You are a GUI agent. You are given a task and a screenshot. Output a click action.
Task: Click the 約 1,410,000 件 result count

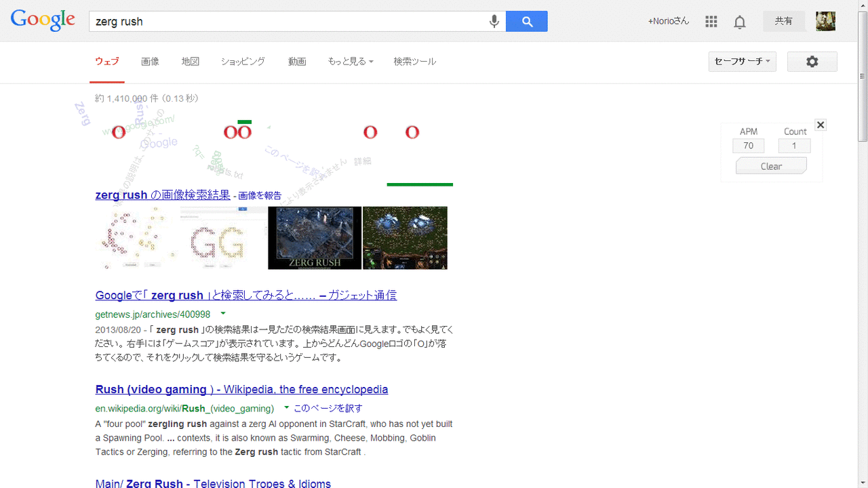coord(146,99)
